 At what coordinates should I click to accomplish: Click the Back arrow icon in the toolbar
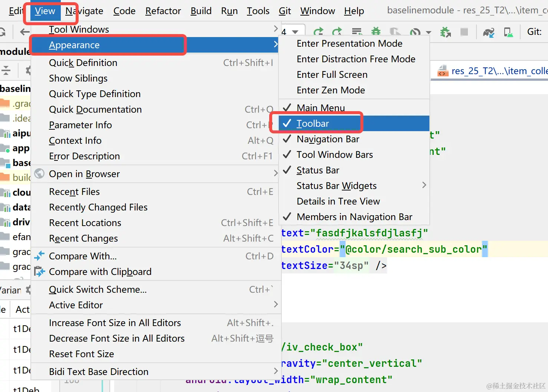(x=24, y=32)
